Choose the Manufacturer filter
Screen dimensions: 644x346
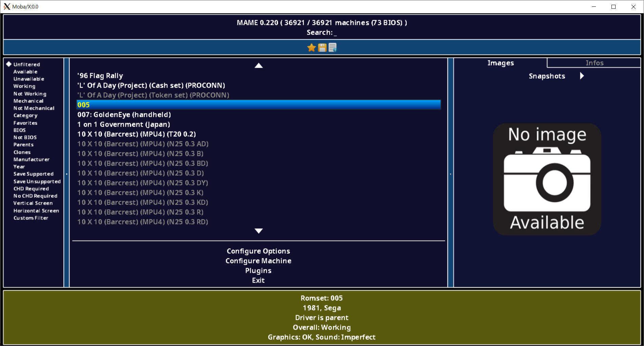tap(31, 159)
